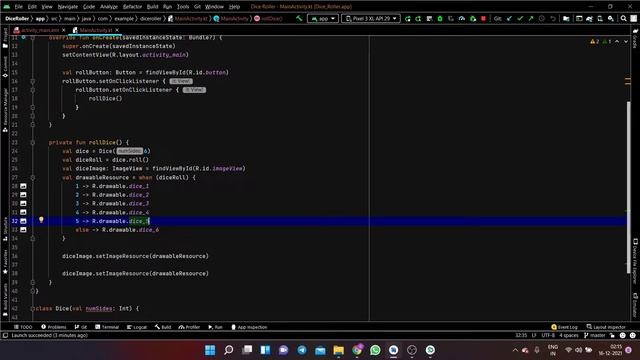The image size is (640, 360).
Task: Open the Structure sidebar panel
Action: 5,230
